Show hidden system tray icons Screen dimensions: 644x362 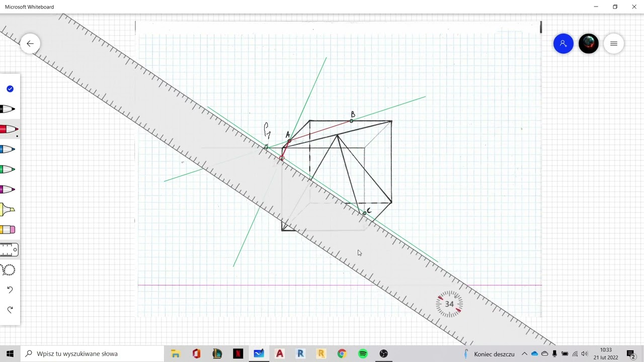point(524,354)
